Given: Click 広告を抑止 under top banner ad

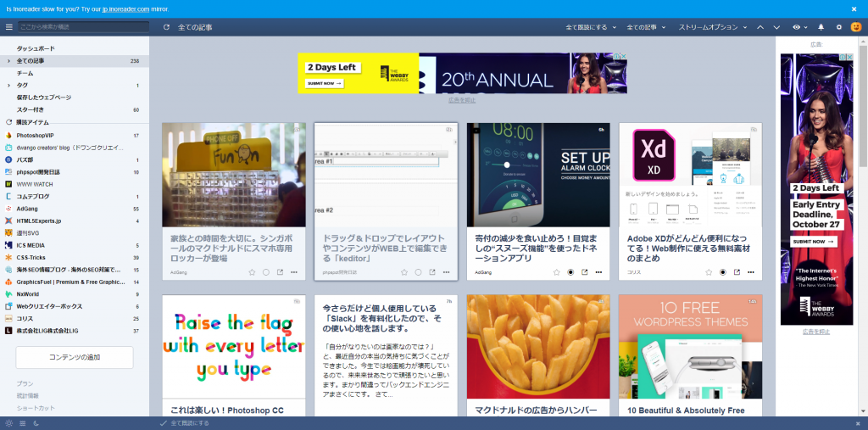Looking at the screenshot, I should [462, 100].
